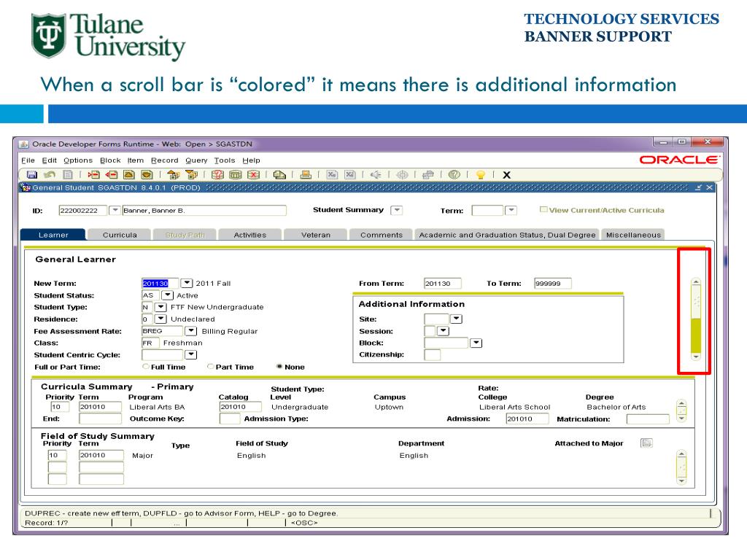
Task: Select the Full Time radio button
Action: point(146,367)
